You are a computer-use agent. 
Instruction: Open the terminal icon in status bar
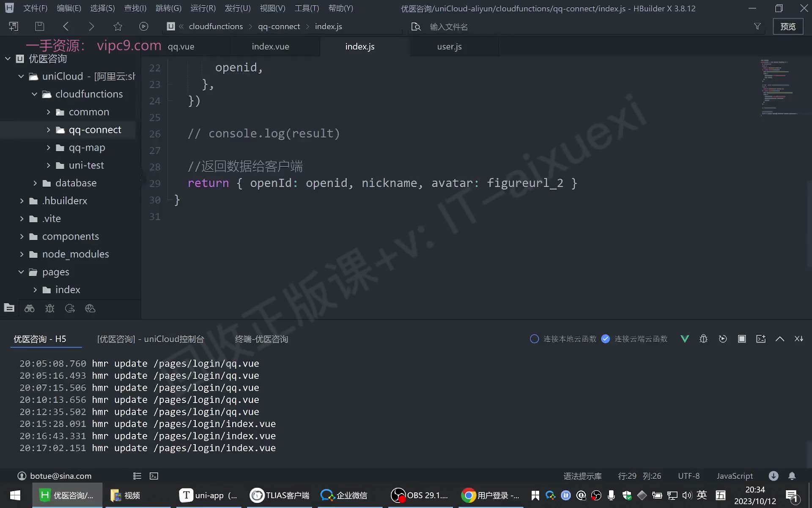click(x=154, y=476)
